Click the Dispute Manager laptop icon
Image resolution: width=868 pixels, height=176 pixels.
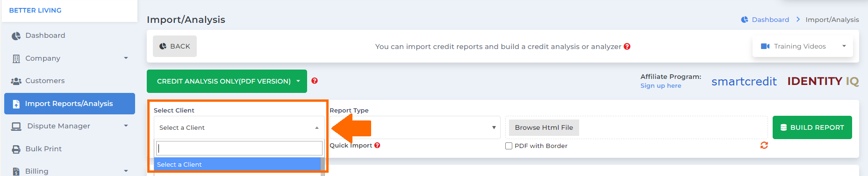pyautogui.click(x=16, y=126)
